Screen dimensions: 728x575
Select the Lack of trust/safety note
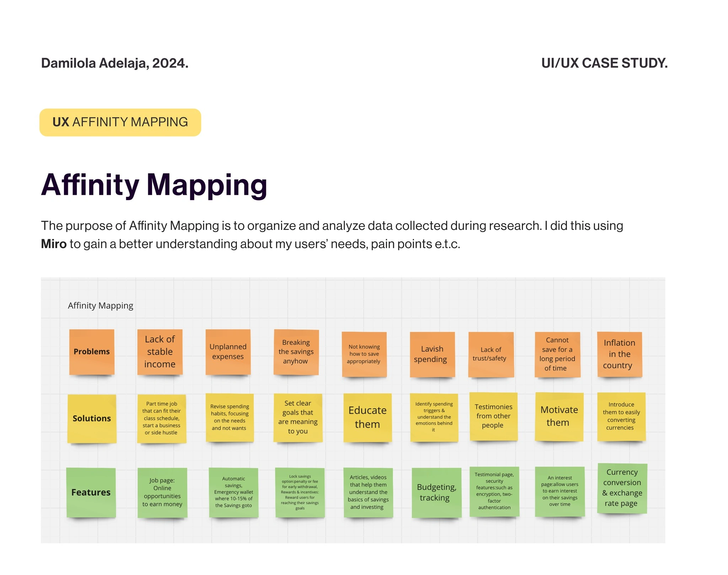click(491, 354)
